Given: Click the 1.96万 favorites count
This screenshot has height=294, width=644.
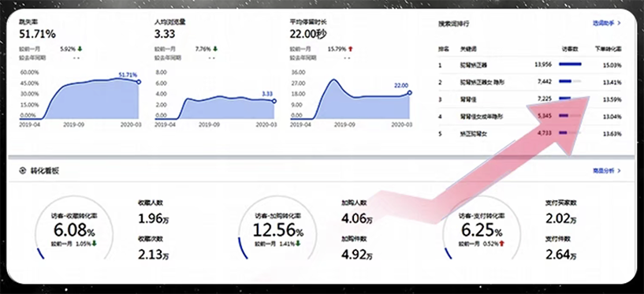Looking at the screenshot, I should pos(154,219).
